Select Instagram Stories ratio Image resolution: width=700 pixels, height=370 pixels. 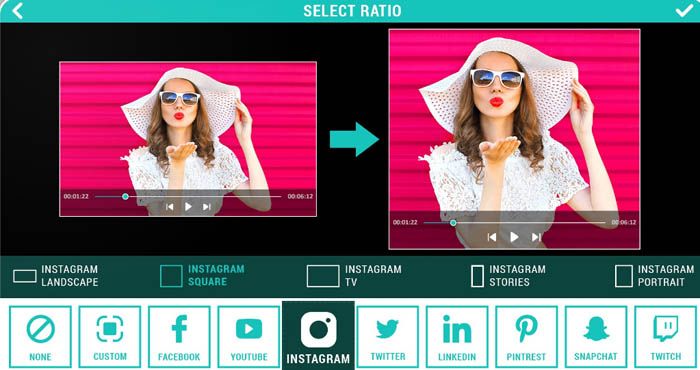coord(508,276)
